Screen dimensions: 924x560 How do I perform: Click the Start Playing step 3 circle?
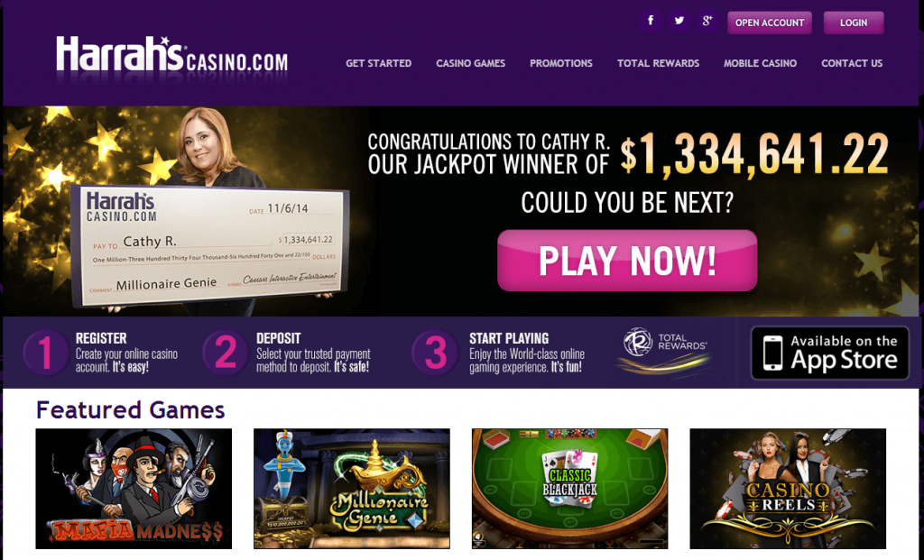(x=436, y=353)
